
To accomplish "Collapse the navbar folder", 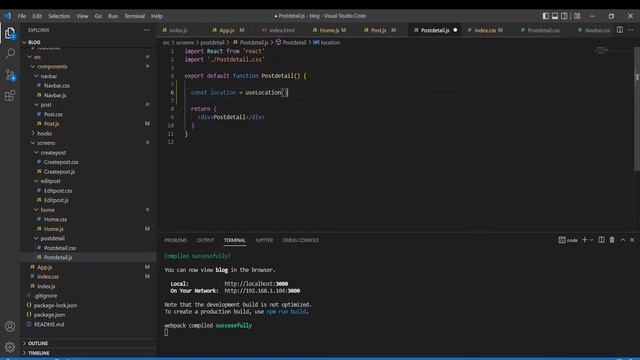I will [x=88, y=76].
